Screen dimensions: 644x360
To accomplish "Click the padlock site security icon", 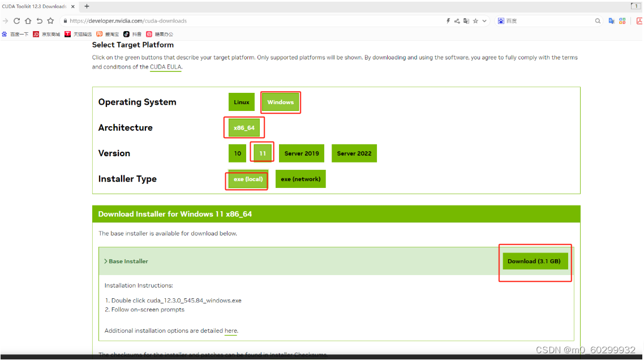I will tap(65, 21).
